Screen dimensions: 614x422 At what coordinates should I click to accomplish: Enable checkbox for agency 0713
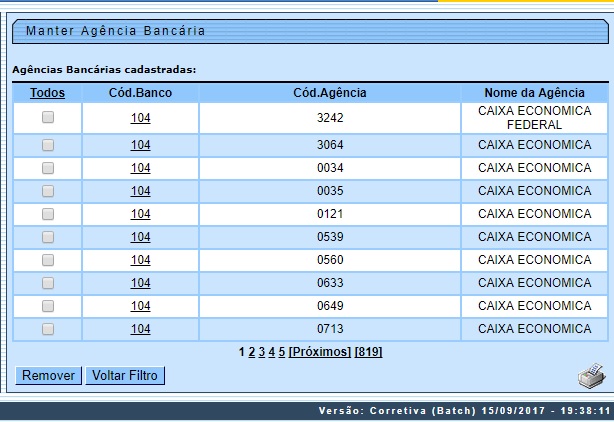tap(48, 329)
